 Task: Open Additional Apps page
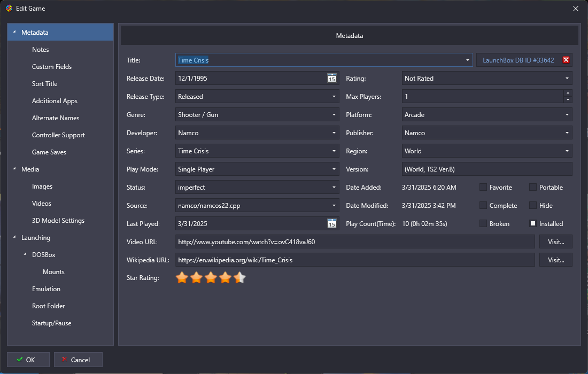tap(55, 101)
